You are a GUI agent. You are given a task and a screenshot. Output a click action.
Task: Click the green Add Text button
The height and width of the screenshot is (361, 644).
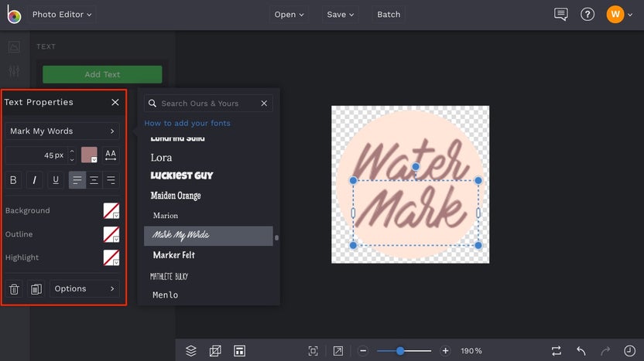tap(102, 74)
